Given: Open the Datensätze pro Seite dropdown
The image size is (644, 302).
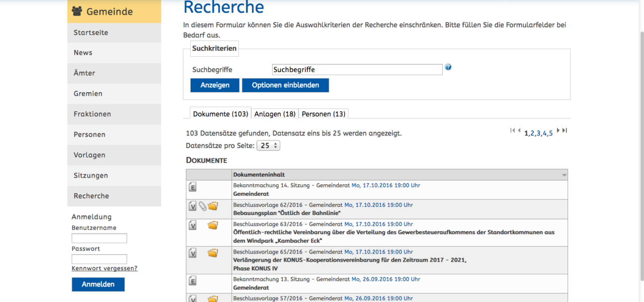Looking at the screenshot, I should (x=268, y=145).
